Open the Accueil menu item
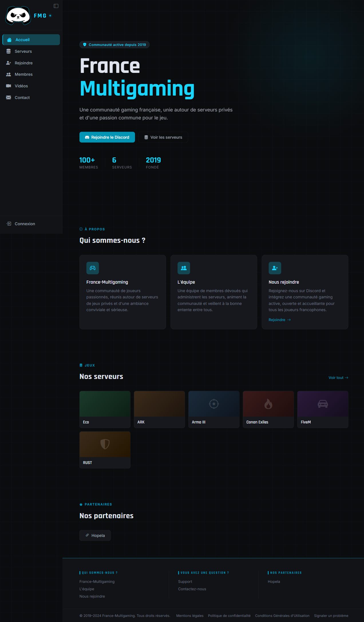Viewport: 364px width, 622px height. click(x=31, y=40)
